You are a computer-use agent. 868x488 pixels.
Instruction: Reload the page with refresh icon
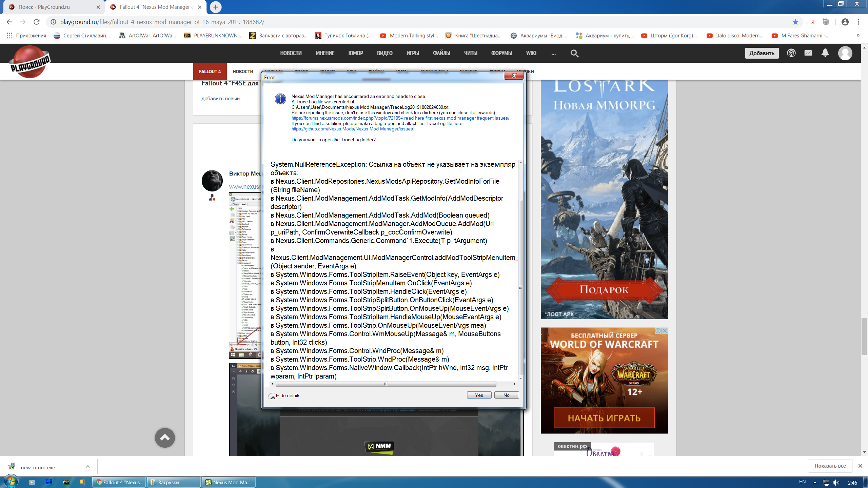point(37,22)
